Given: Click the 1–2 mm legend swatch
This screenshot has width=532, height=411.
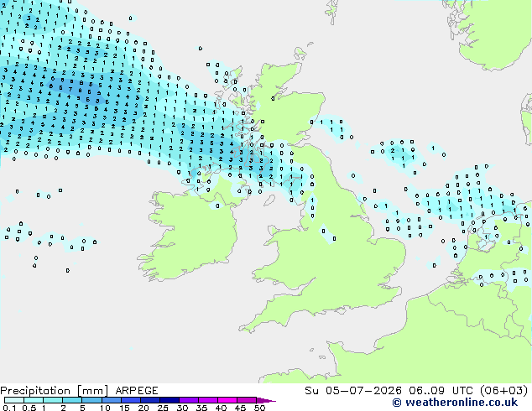Looking at the screenshot, I should (x=53, y=400).
